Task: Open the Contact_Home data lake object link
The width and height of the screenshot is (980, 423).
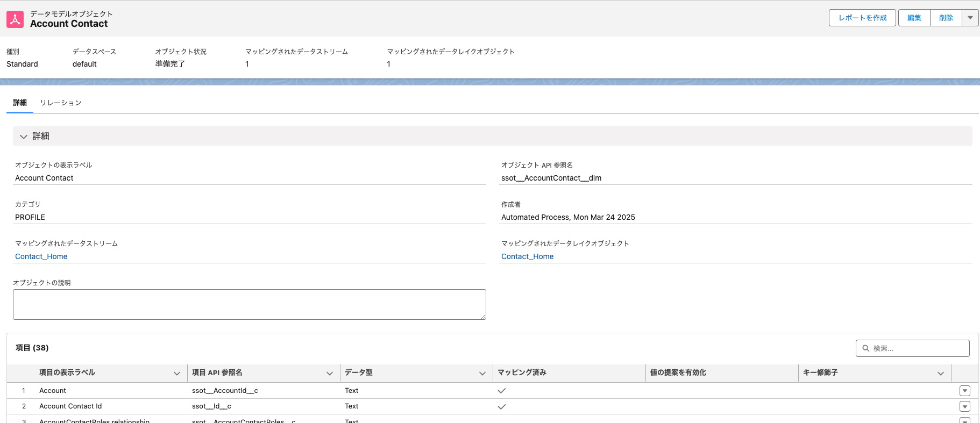Action: 527,256
